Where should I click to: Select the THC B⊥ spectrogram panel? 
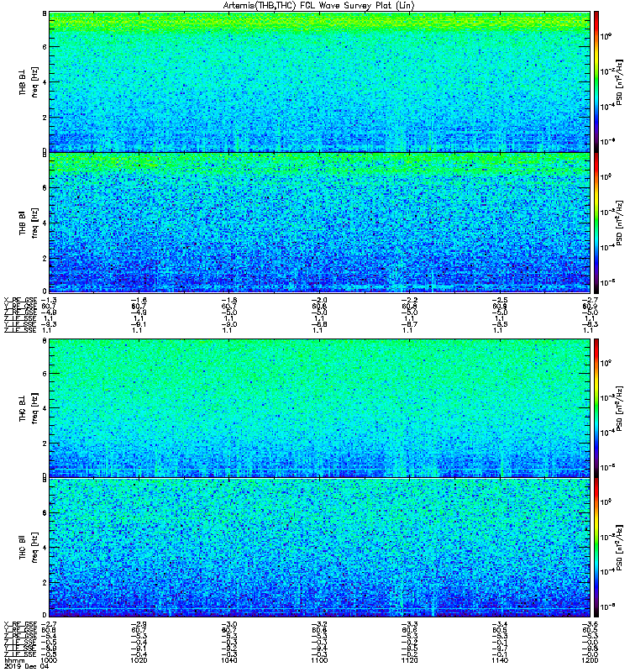click(320, 407)
